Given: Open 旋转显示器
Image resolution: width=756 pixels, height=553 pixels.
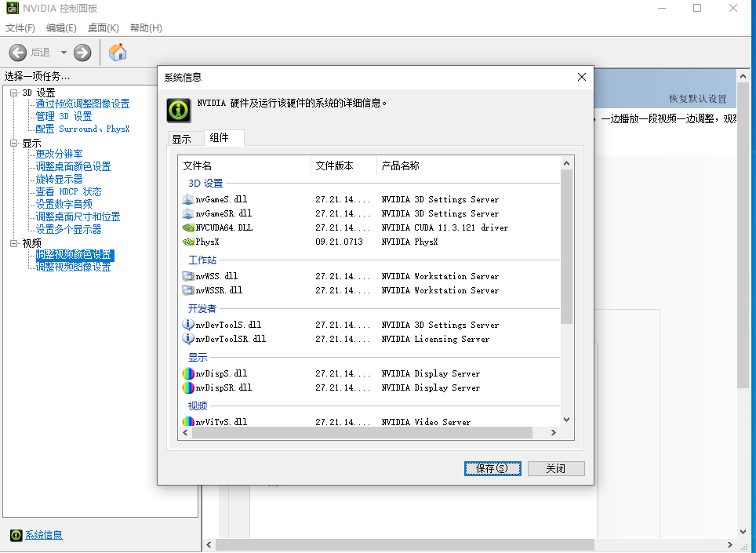Looking at the screenshot, I should coord(59,179).
